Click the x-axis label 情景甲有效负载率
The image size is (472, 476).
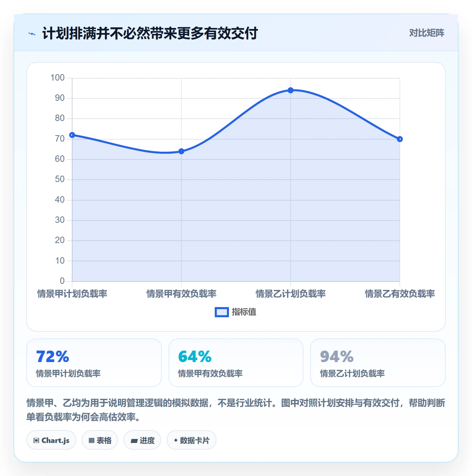pos(181,294)
